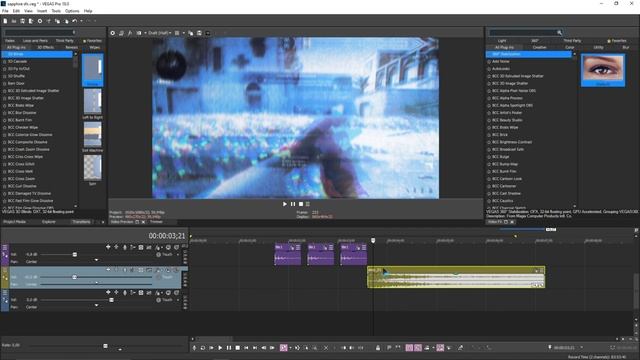Insert a region from transport toolbar
640x360 pixels.
(398, 348)
